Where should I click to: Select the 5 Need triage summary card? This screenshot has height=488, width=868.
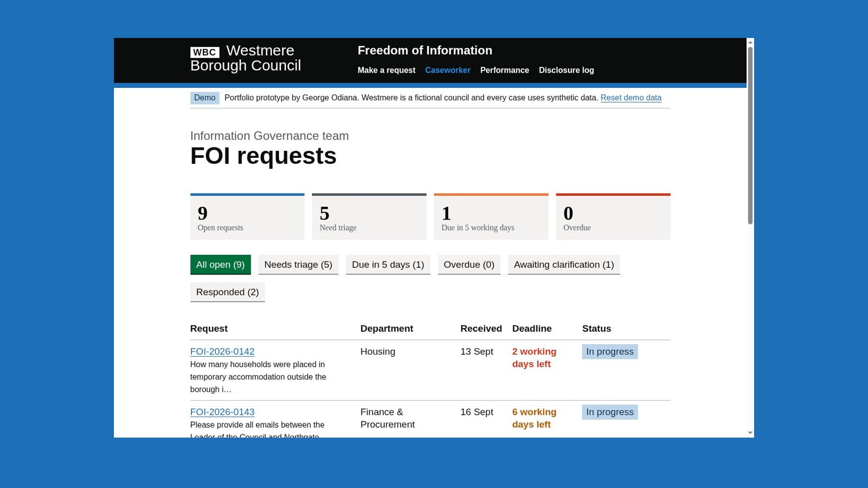(x=369, y=216)
